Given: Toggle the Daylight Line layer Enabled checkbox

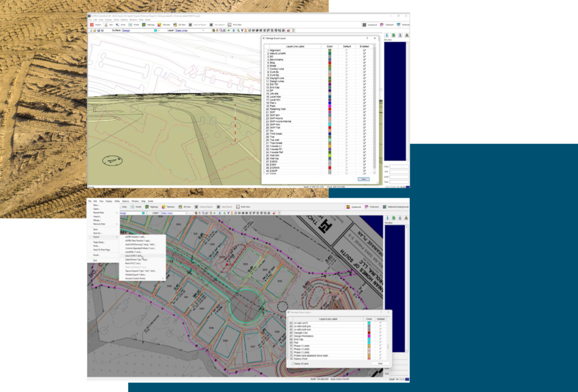Looking at the screenshot, I should (365, 78).
